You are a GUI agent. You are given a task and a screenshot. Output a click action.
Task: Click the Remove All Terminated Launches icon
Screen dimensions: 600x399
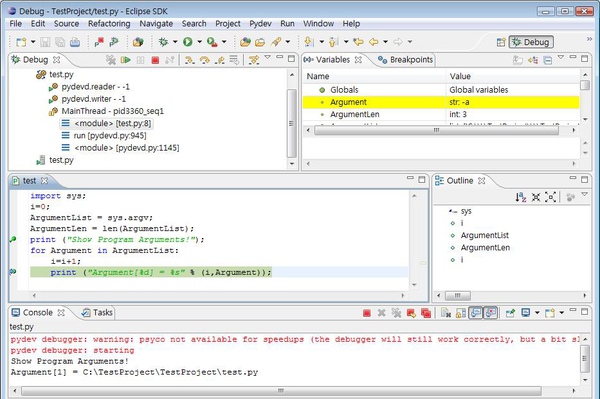[111, 60]
